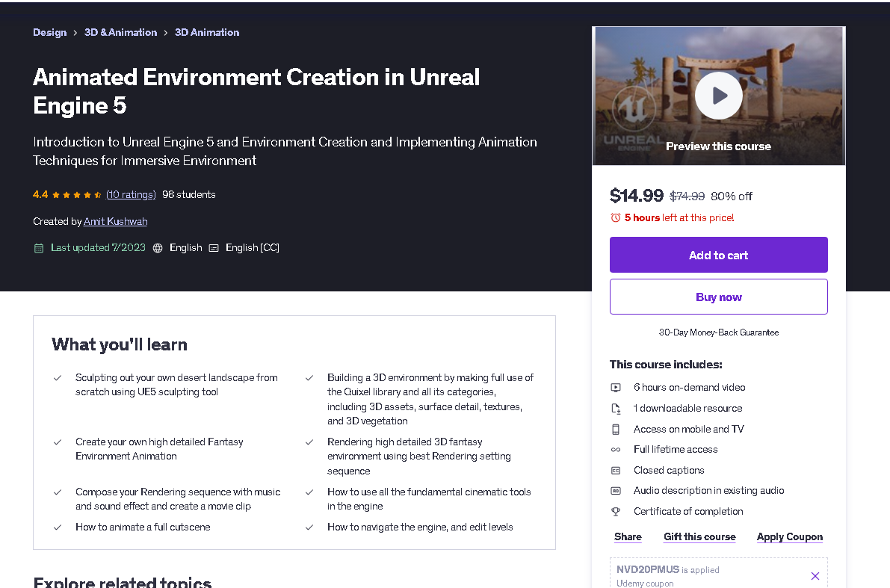
Task: Click the Full lifetime access text
Action: click(x=676, y=450)
